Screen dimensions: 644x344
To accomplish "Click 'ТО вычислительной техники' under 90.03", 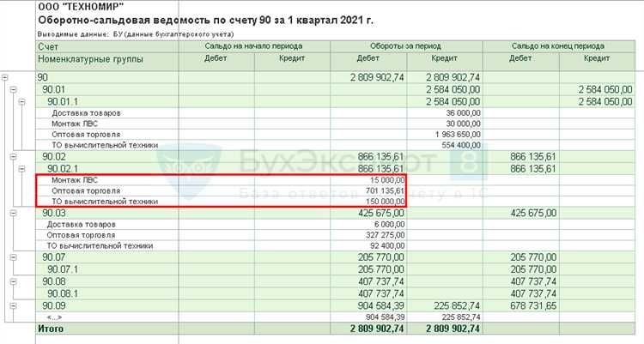I will pos(100,246).
